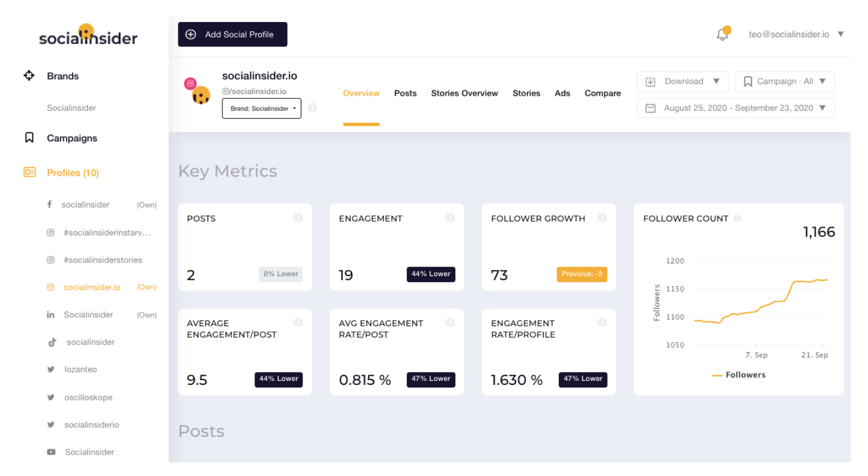Click the Twitter icon beside socialinsiderio

[51, 425]
